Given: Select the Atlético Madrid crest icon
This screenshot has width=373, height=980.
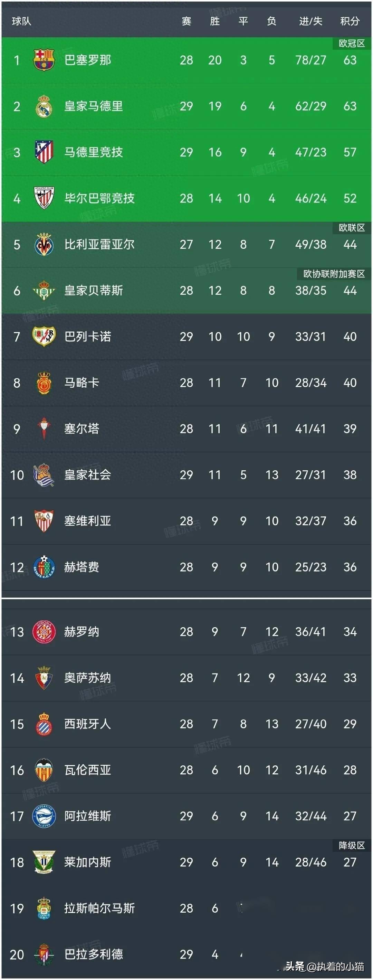Looking at the screenshot, I should pos(44,152).
